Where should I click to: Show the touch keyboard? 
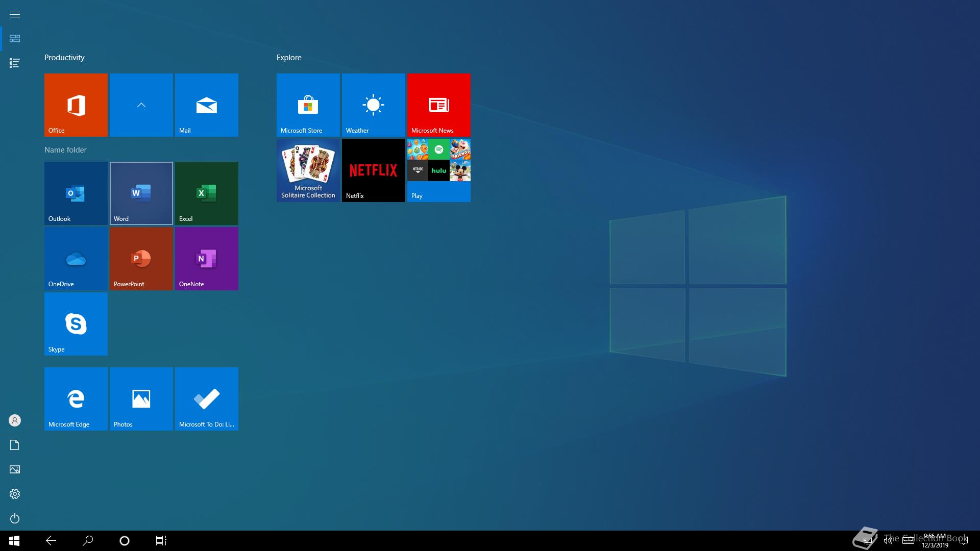908,541
